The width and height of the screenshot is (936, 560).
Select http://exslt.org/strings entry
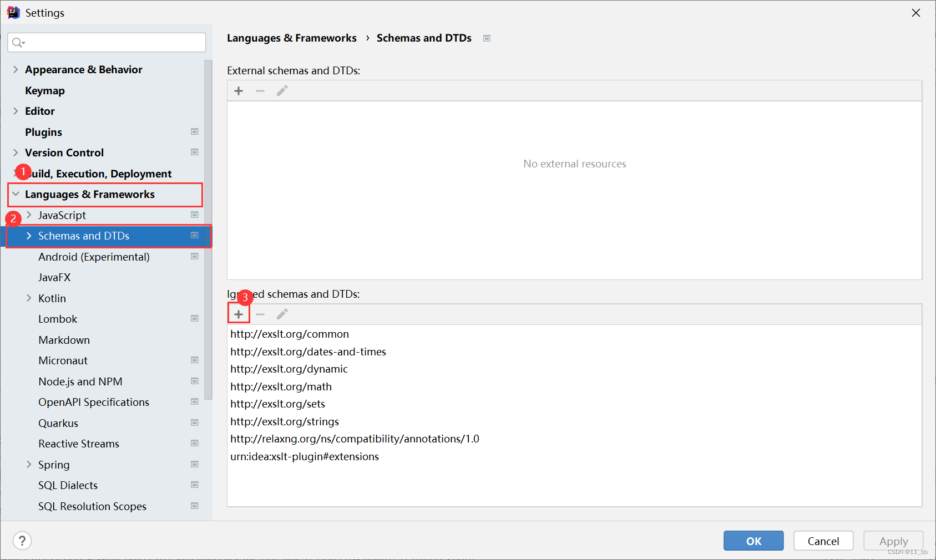click(x=285, y=421)
